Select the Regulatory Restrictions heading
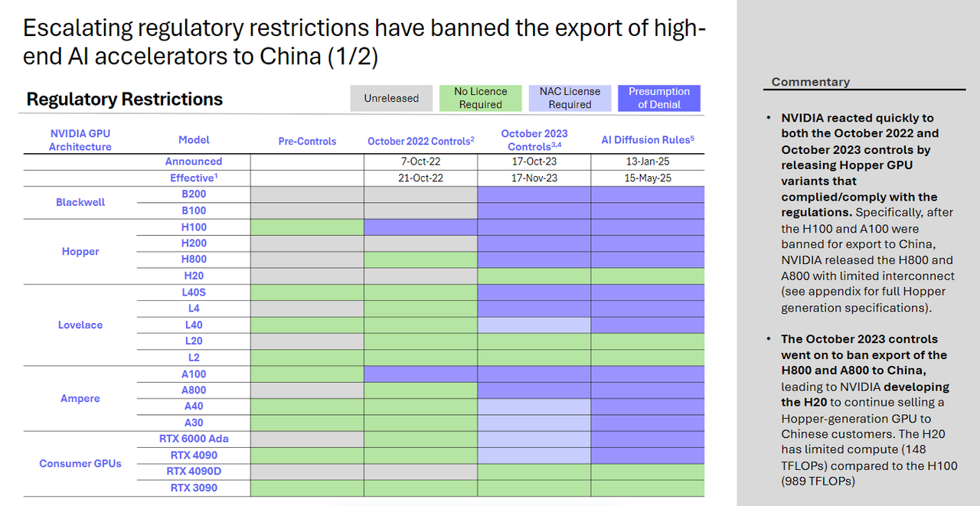980x506 pixels. point(125,99)
